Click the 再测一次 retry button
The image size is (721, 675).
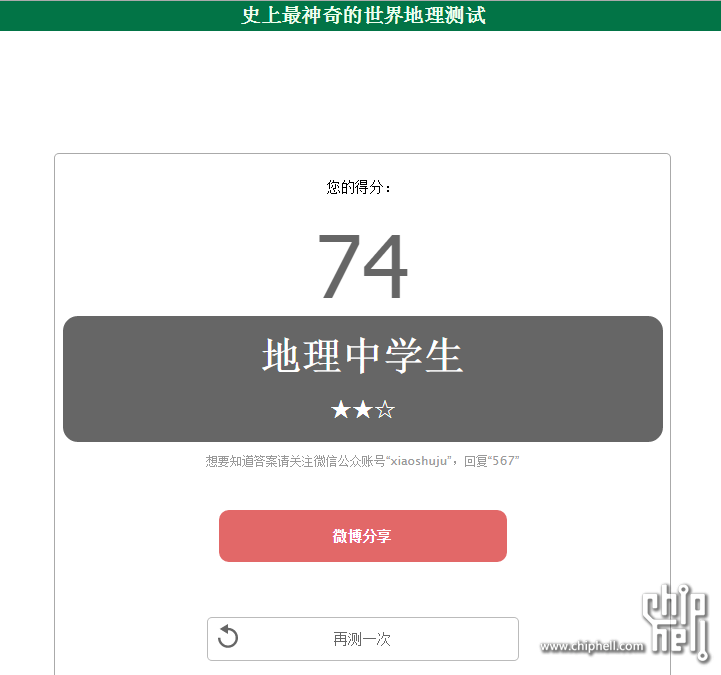[x=363, y=639]
